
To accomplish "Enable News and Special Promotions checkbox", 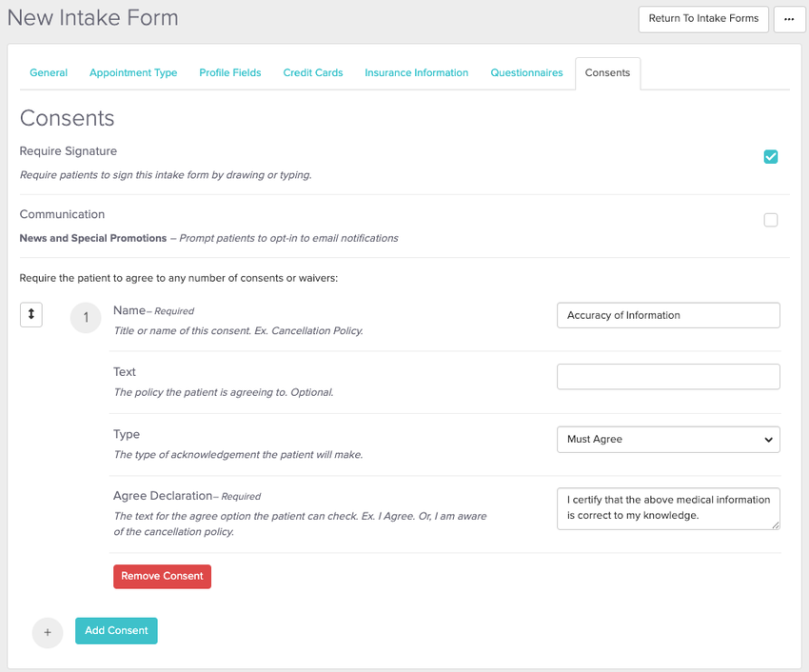I will point(770,221).
